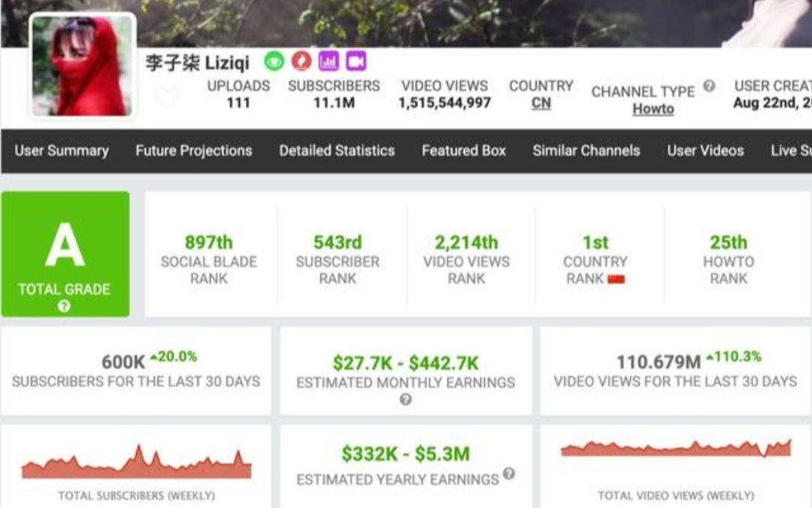Open the User Videos tab
This screenshot has height=508, width=812.
pyautogui.click(x=705, y=151)
